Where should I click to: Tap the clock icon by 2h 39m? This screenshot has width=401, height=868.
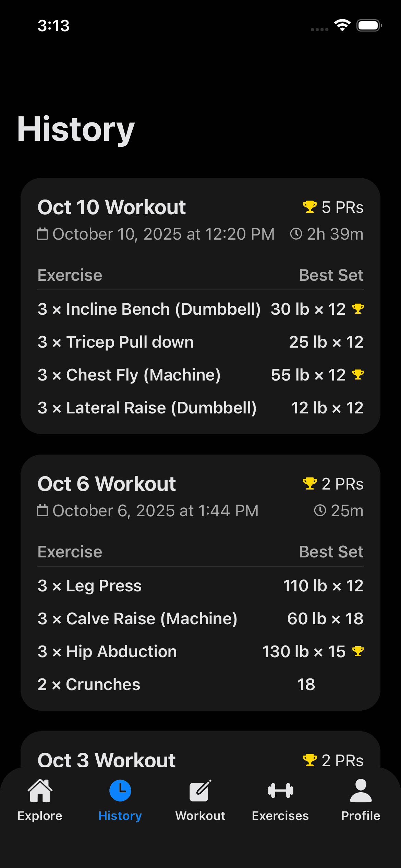(296, 234)
